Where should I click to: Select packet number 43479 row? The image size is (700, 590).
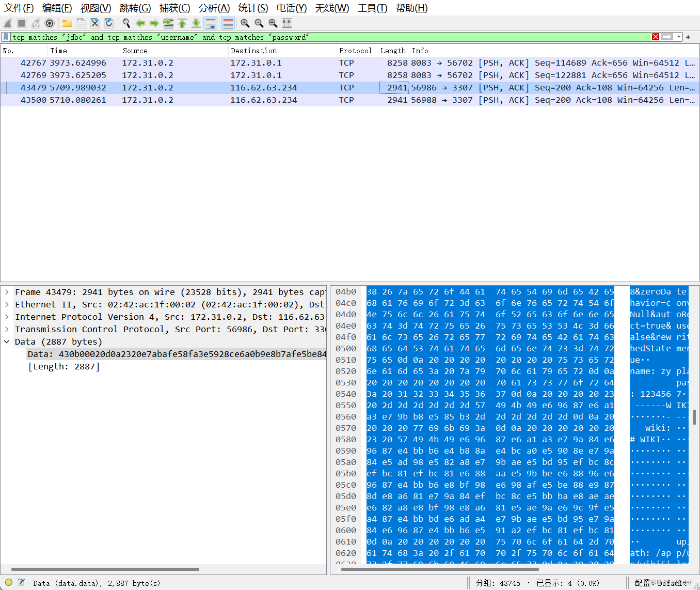(x=349, y=88)
